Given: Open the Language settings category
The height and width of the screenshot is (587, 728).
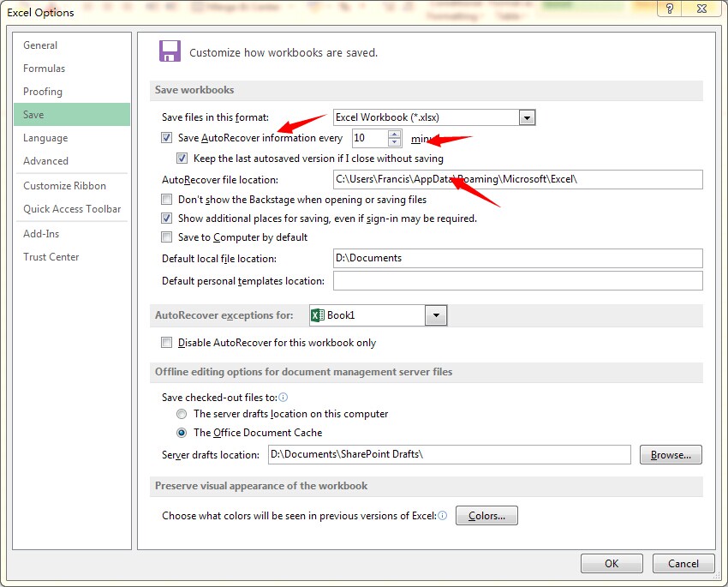Looking at the screenshot, I should pyautogui.click(x=72, y=138).
